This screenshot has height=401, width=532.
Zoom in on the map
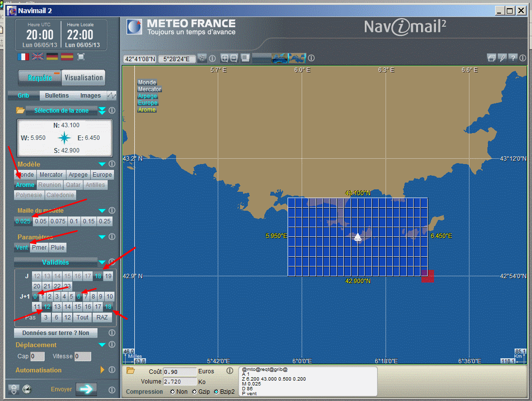click(225, 58)
